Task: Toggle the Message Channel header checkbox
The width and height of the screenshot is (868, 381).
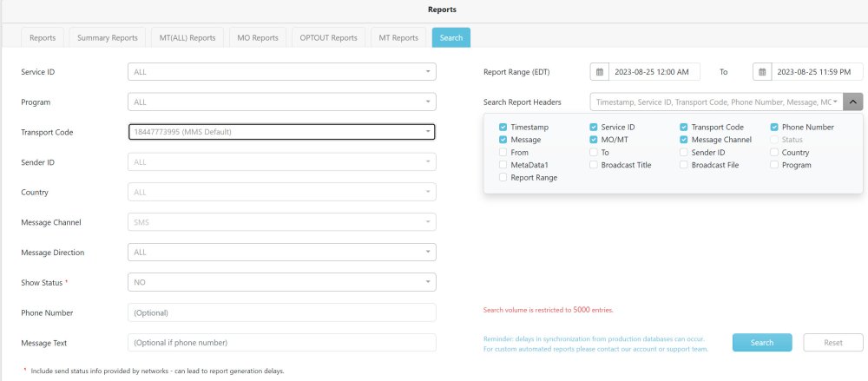Action: point(684,140)
